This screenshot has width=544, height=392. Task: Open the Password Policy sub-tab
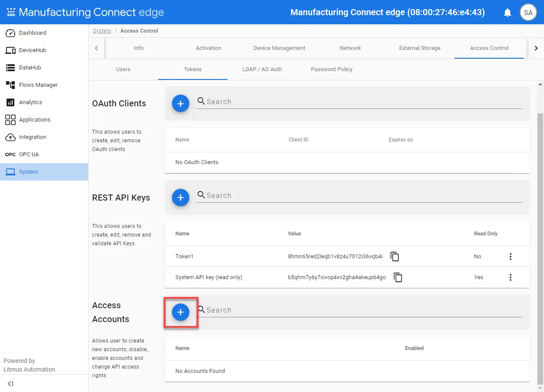332,69
